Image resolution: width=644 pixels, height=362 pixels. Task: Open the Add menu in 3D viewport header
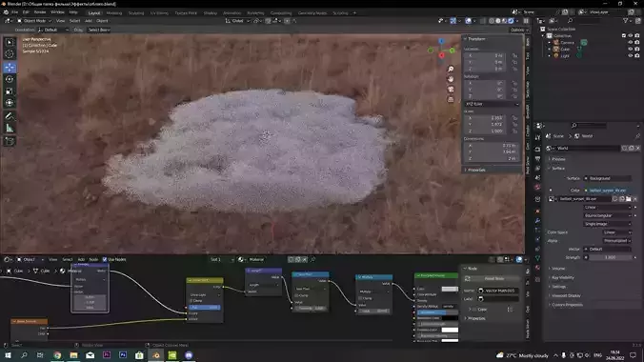pyautogui.click(x=89, y=21)
